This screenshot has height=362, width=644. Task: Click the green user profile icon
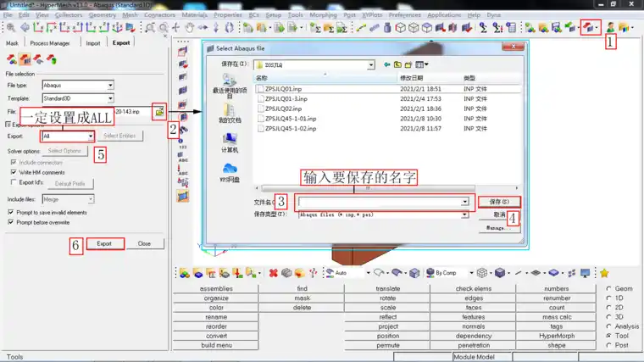[610, 27]
